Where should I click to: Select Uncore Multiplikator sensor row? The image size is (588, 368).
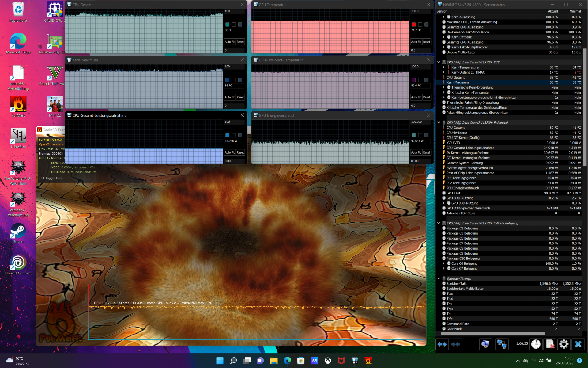click(x=509, y=52)
